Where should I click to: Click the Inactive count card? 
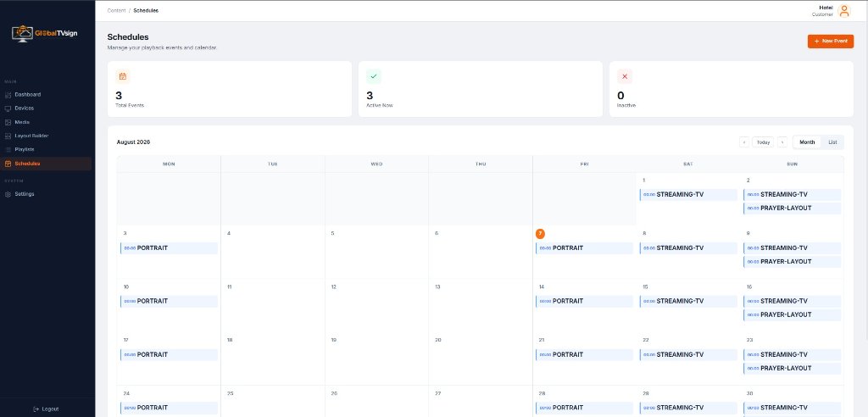click(x=732, y=89)
